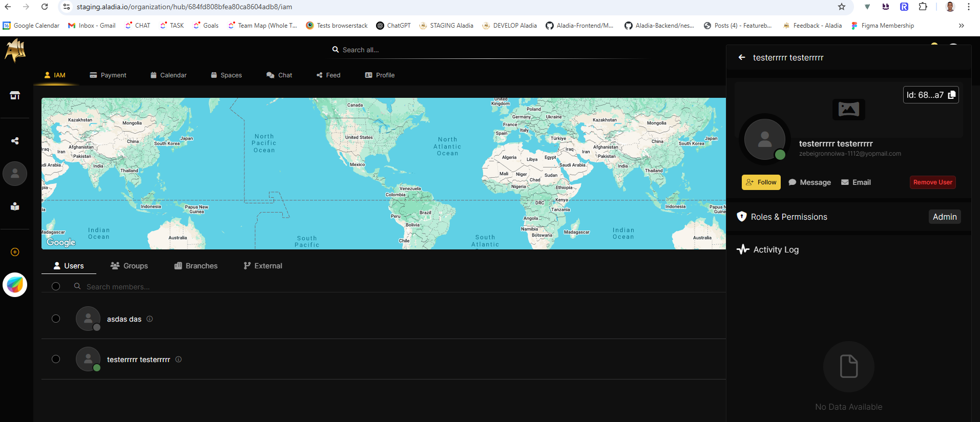Click the asdas das avatar in the list
Screen dimensions: 980x422
coord(88,319)
